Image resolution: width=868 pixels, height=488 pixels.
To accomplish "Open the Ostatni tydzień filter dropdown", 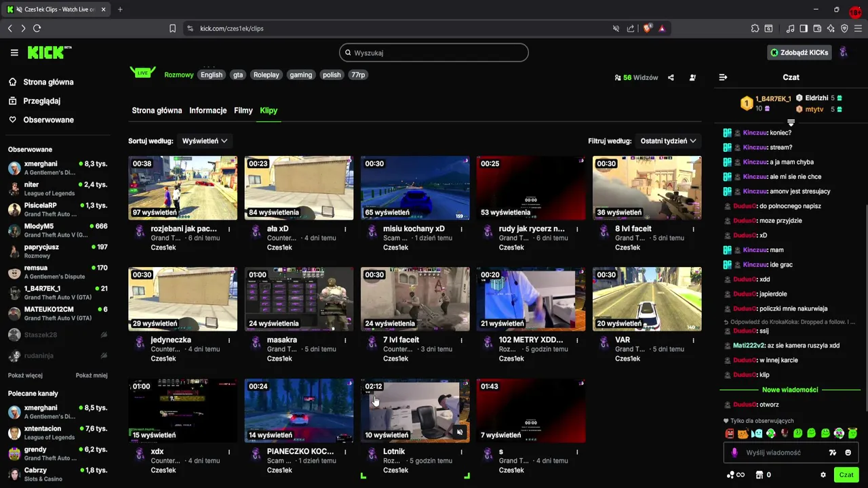I will (668, 141).
